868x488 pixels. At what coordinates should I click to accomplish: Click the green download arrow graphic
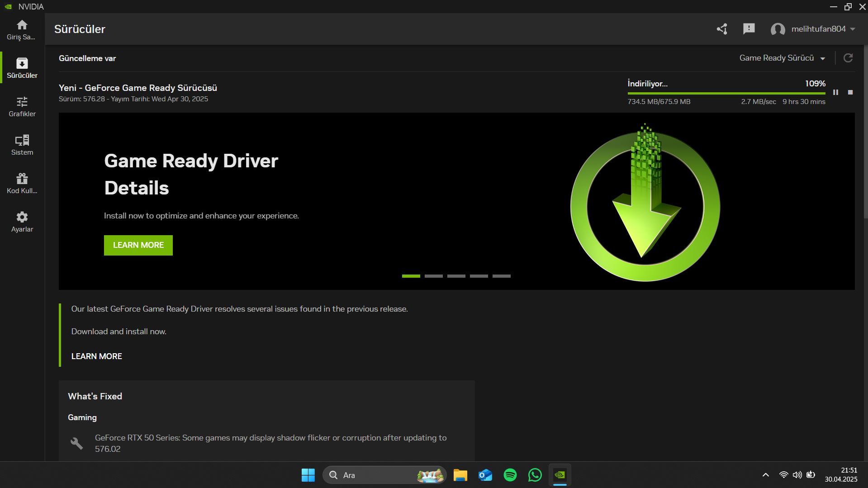coord(645,203)
